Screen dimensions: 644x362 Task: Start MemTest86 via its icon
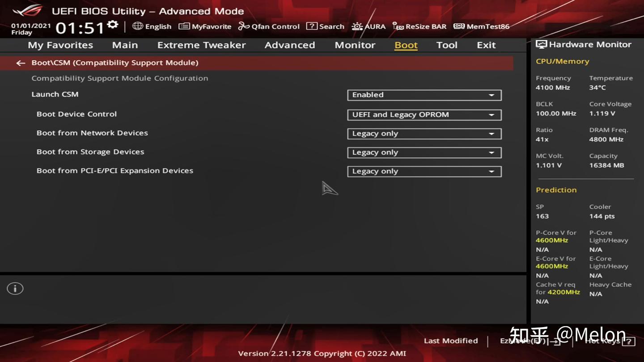(458, 26)
